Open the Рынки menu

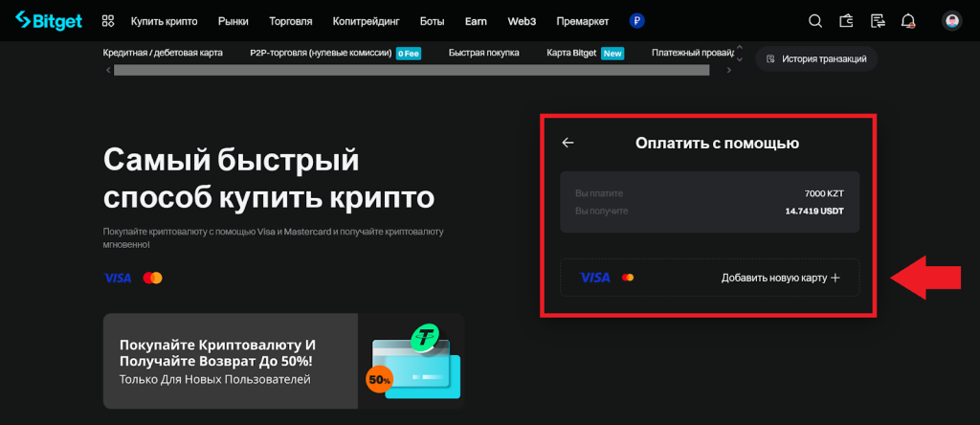coord(234,21)
